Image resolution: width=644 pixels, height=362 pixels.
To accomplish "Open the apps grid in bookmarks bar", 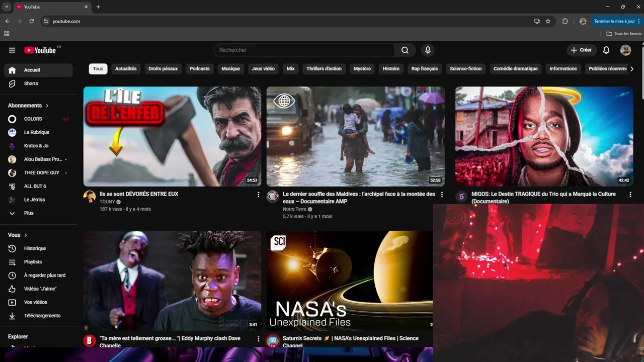I will 7,34.
